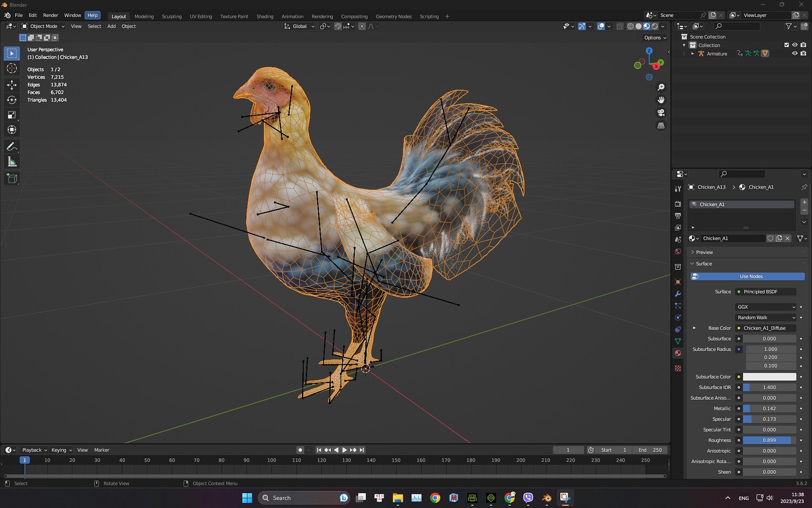
Task: Collapse the Surface panel
Action: click(x=747, y=264)
